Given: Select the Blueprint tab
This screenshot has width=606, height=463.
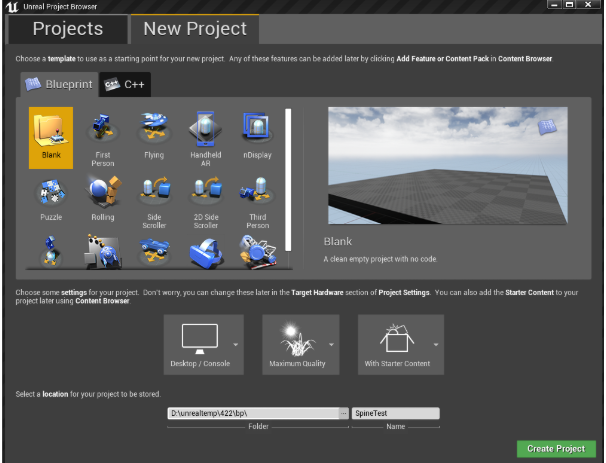Looking at the screenshot, I should (59, 84).
